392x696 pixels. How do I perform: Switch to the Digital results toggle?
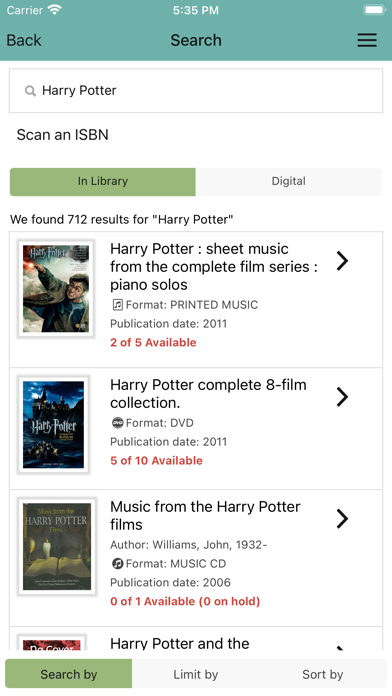(x=289, y=182)
